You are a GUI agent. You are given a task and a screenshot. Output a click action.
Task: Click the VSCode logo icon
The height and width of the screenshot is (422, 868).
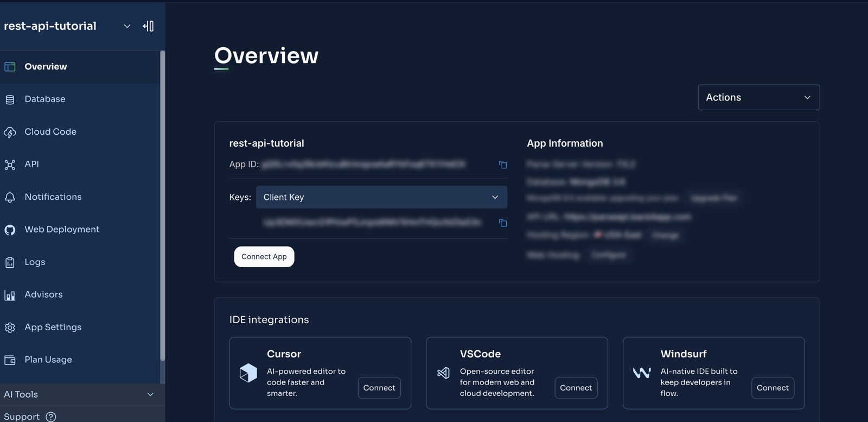pyautogui.click(x=443, y=373)
